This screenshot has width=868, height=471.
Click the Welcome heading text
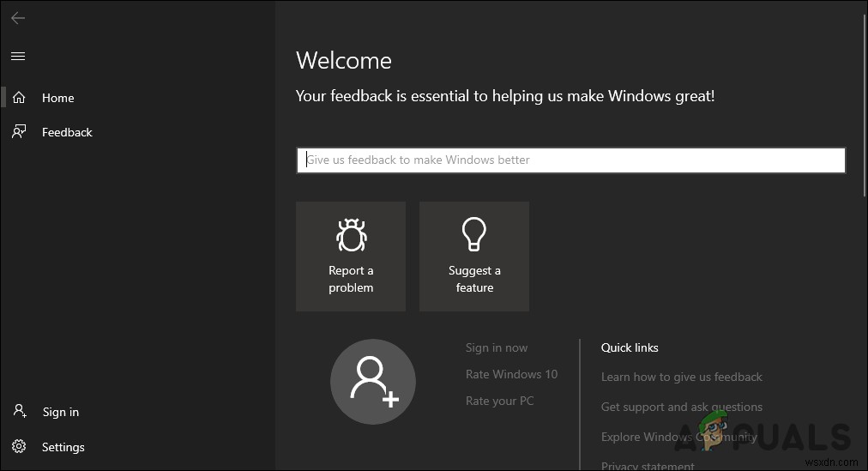click(344, 60)
